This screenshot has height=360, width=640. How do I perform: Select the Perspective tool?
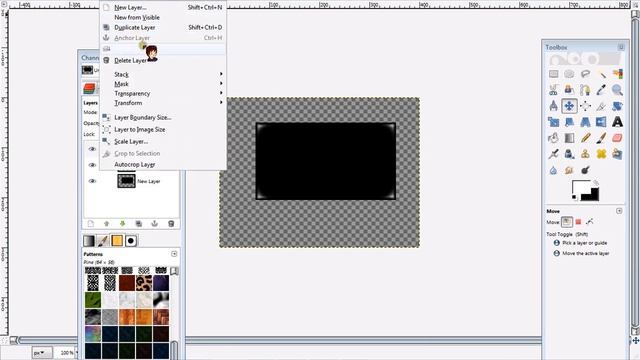[x=585, y=122]
